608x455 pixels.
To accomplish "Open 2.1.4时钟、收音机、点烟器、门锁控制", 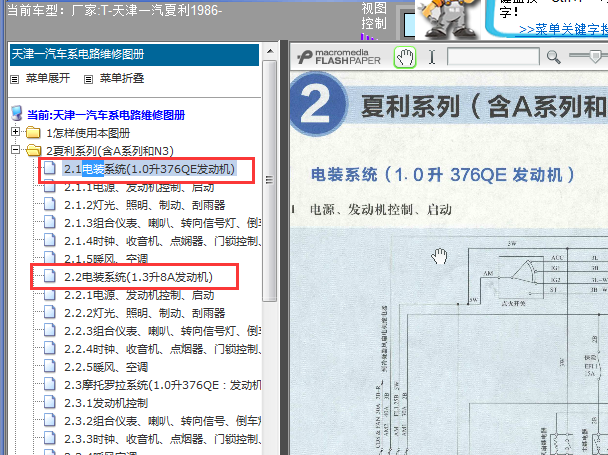I will 162,241.
